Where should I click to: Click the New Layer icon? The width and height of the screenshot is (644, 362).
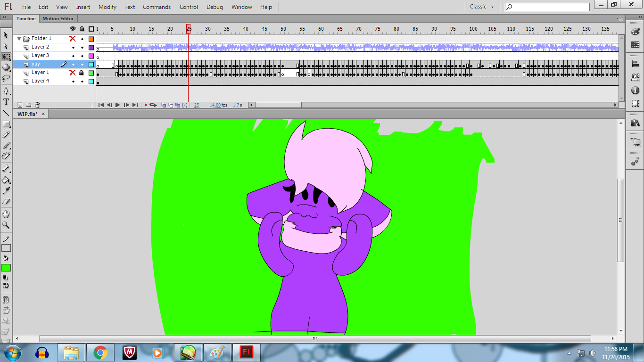[20, 105]
